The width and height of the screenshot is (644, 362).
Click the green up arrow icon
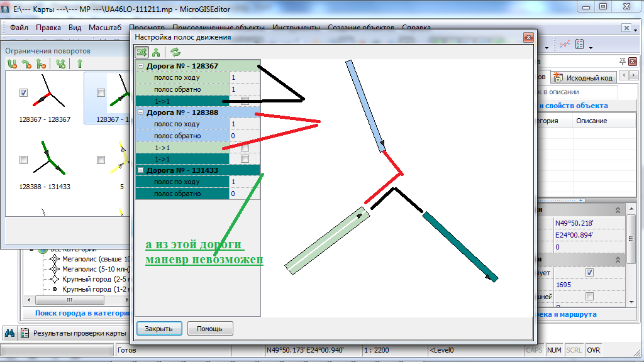click(x=80, y=63)
